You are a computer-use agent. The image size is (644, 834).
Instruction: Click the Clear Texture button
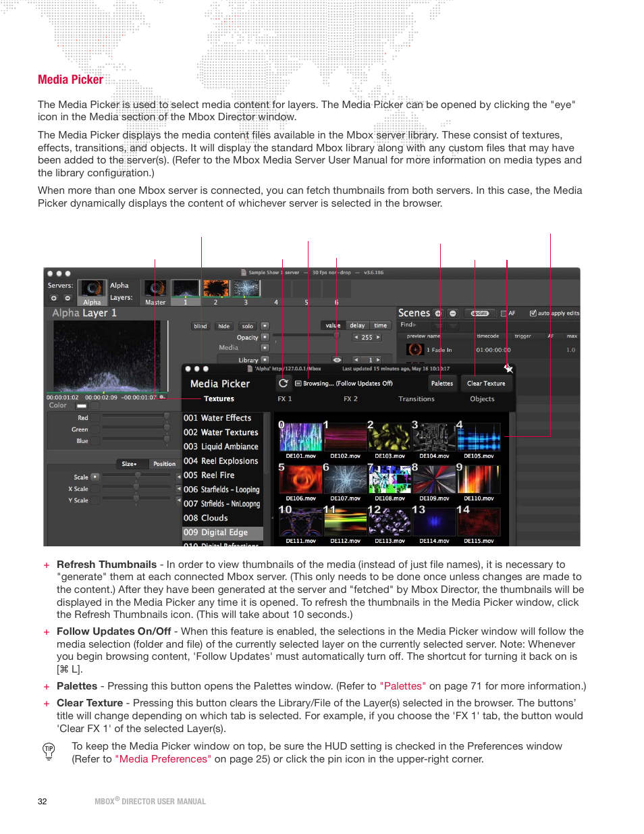pyautogui.click(x=486, y=384)
